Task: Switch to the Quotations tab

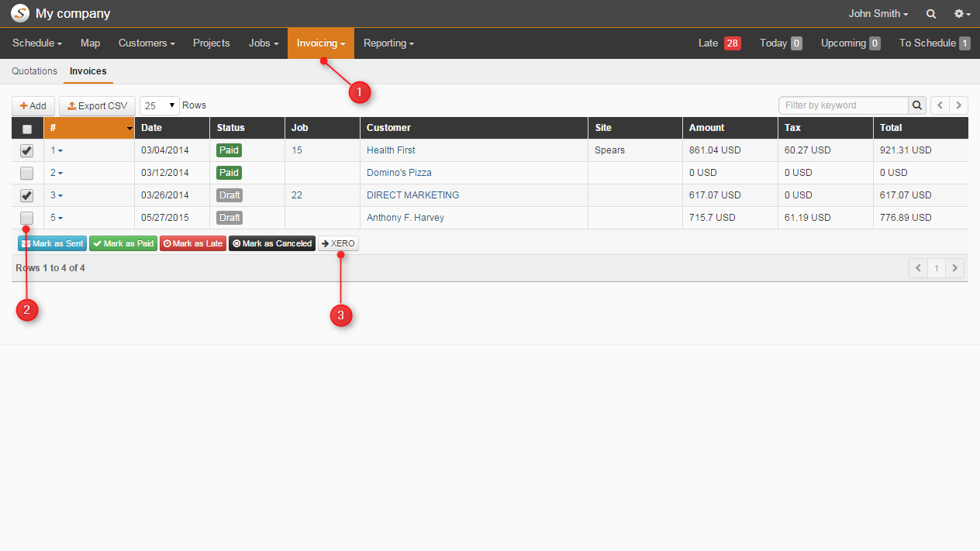Action: [x=34, y=71]
